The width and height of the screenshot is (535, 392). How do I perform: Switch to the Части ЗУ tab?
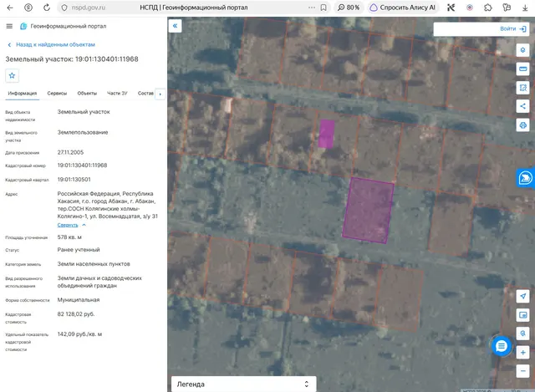[117, 93]
